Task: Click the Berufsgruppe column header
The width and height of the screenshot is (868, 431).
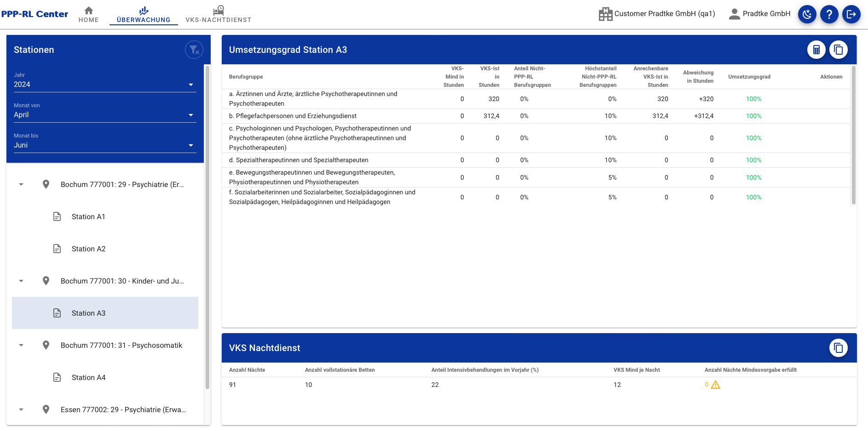Action: coord(246,77)
